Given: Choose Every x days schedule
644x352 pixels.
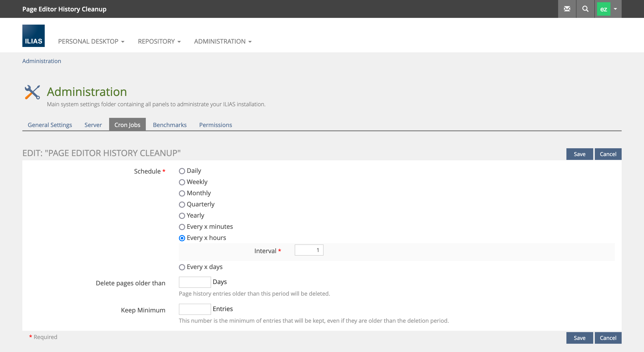Looking at the screenshot, I should pyautogui.click(x=182, y=267).
